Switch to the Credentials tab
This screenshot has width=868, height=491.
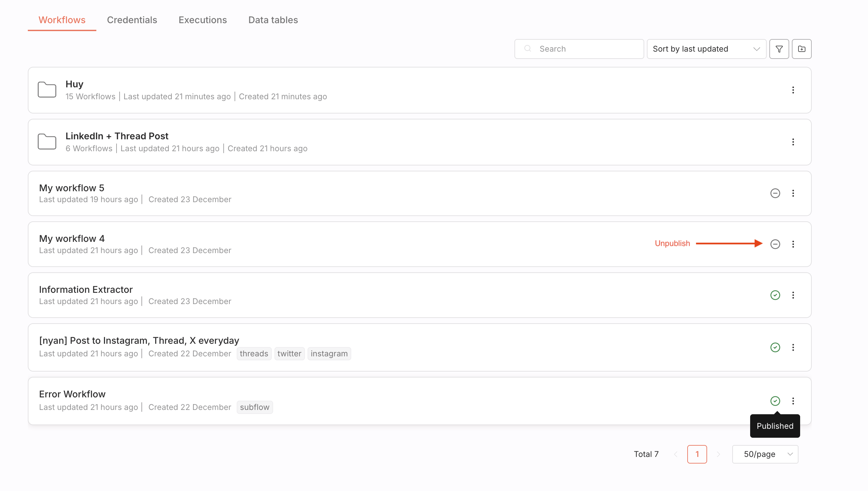(x=132, y=20)
